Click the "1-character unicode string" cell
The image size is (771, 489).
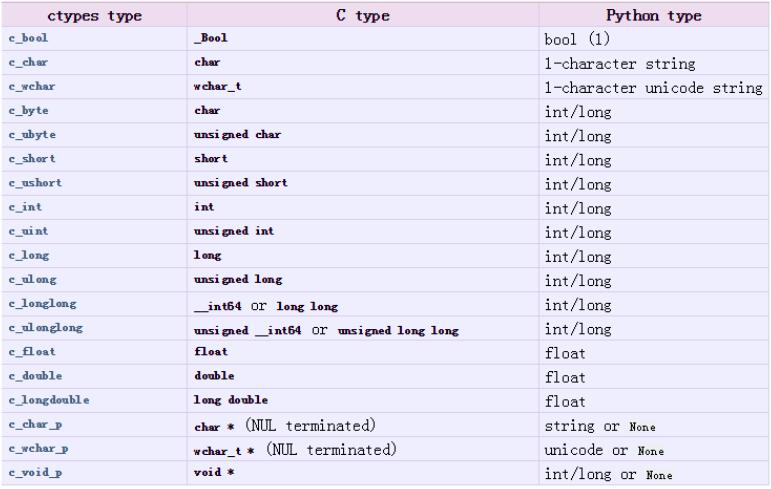pyautogui.click(x=653, y=88)
